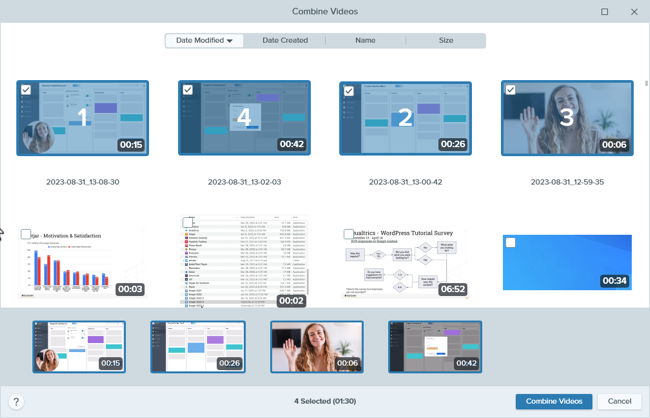Image resolution: width=650 pixels, height=418 pixels.
Task: Select the 00:42 clip in bottom strip
Action: click(x=435, y=346)
